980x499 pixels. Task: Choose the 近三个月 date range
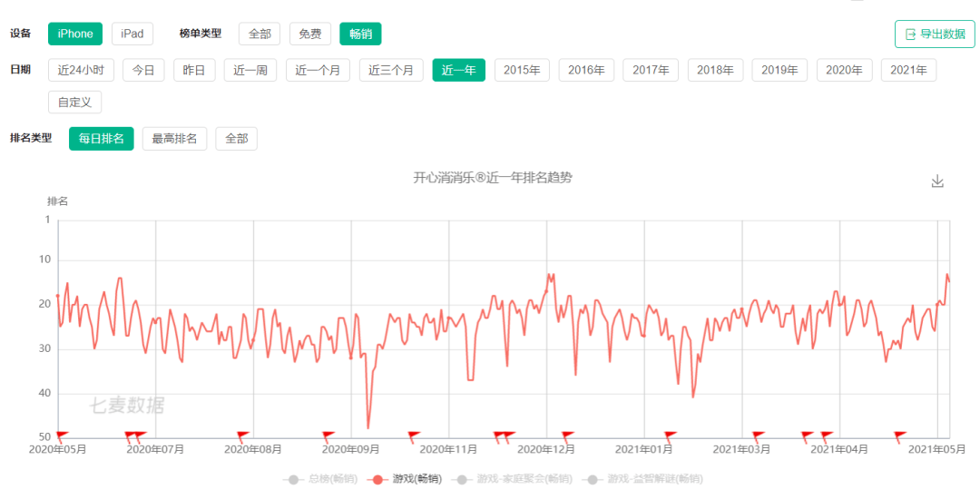pos(391,71)
